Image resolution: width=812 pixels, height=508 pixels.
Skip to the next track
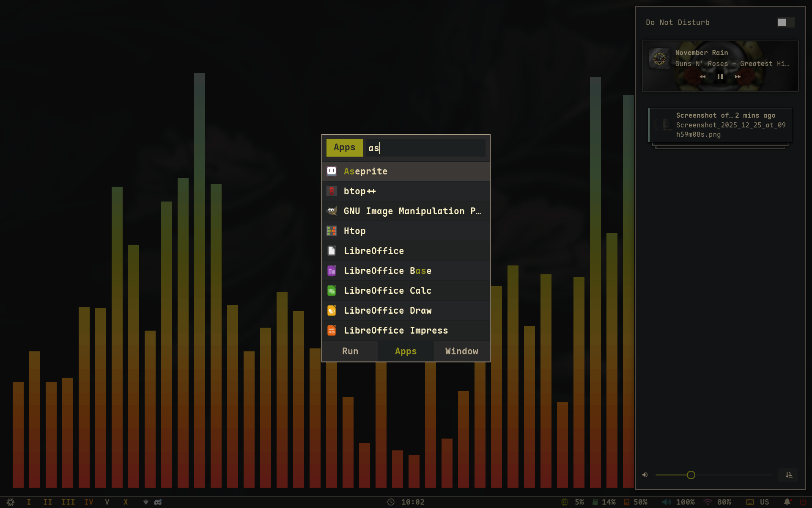(738, 77)
